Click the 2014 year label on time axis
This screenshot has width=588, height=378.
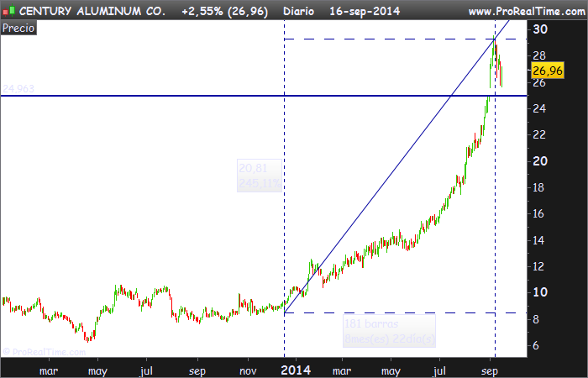click(296, 370)
